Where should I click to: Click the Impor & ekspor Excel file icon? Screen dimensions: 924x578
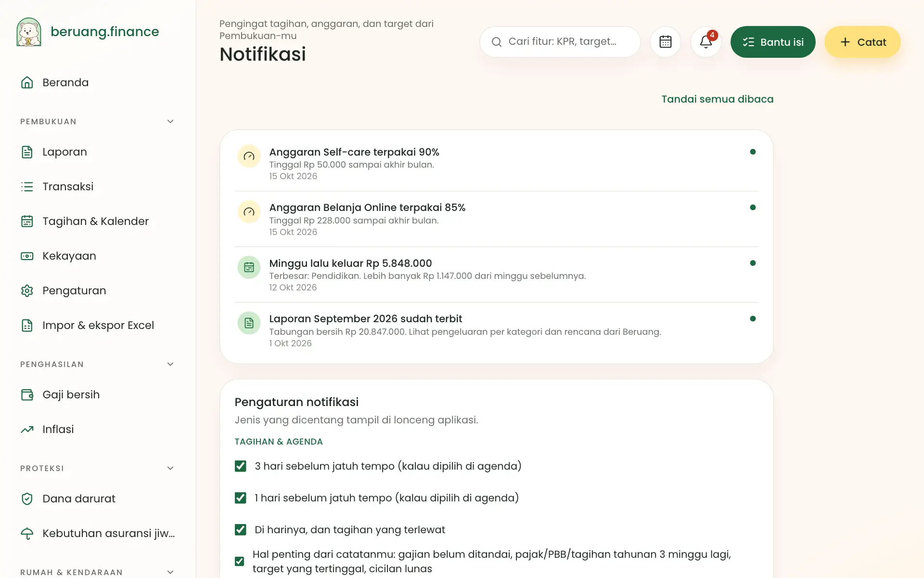[x=27, y=325]
